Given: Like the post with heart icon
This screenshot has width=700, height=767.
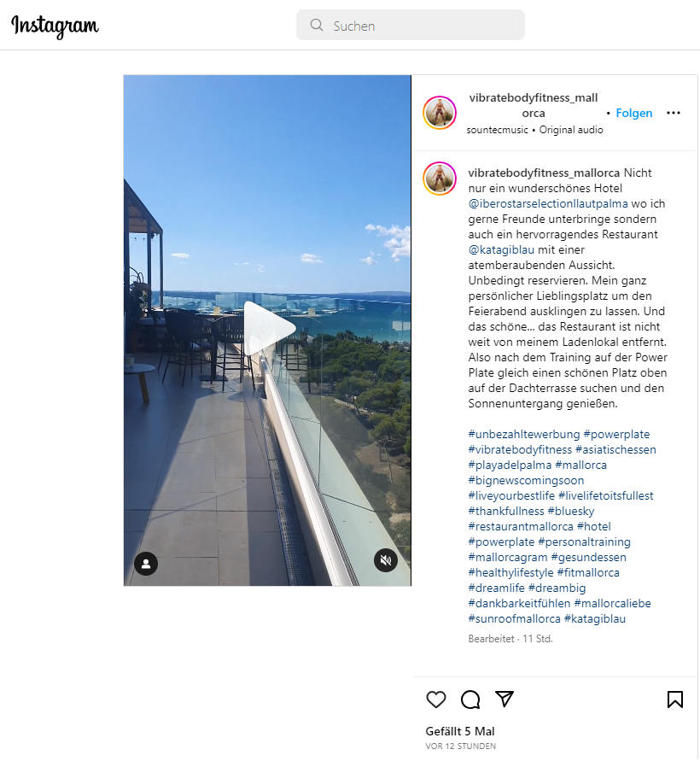Looking at the screenshot, I should [x=436, y=700].
